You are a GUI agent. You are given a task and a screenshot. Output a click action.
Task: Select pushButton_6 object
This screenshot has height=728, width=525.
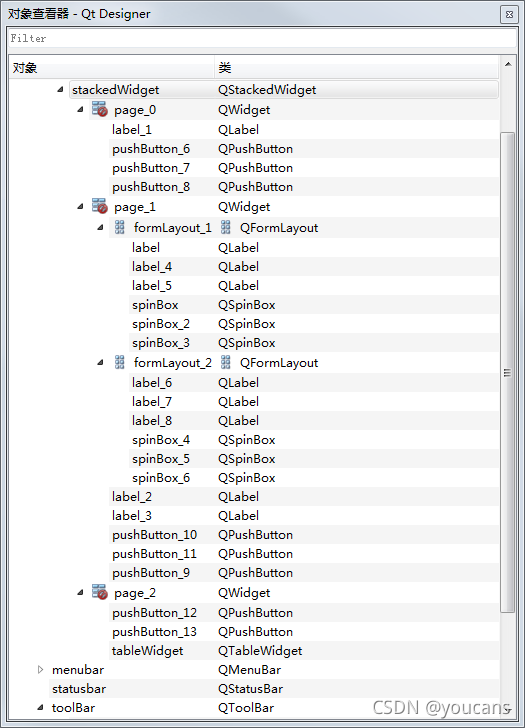click(151, 149)
